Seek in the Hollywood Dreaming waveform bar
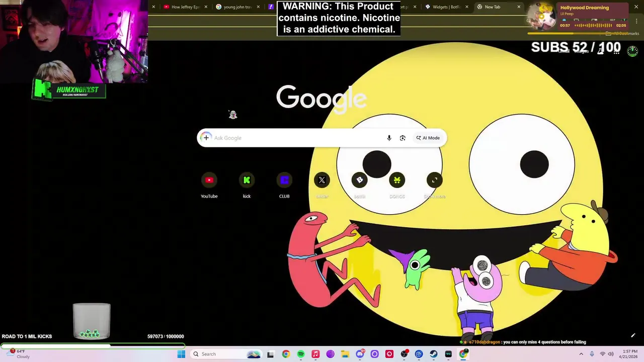Image resolution: width=644 pixels, height=362 pixels. (593, 25)
